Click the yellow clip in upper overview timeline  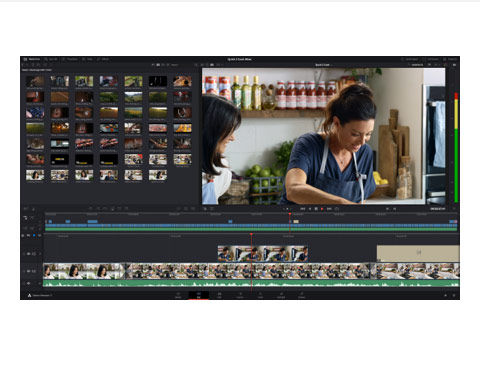(296, 221)
